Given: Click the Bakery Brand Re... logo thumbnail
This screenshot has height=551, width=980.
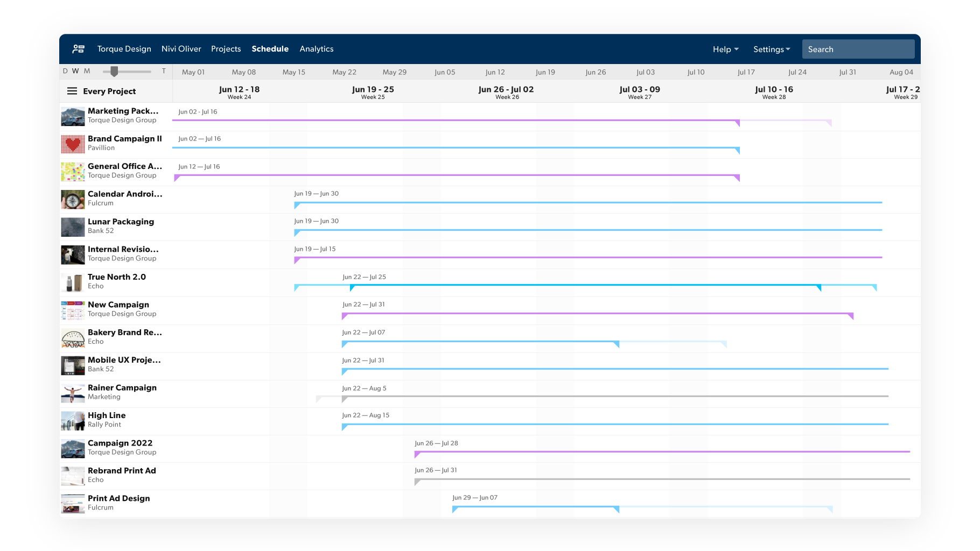Looking at the screenshot, I should (73, 338).
